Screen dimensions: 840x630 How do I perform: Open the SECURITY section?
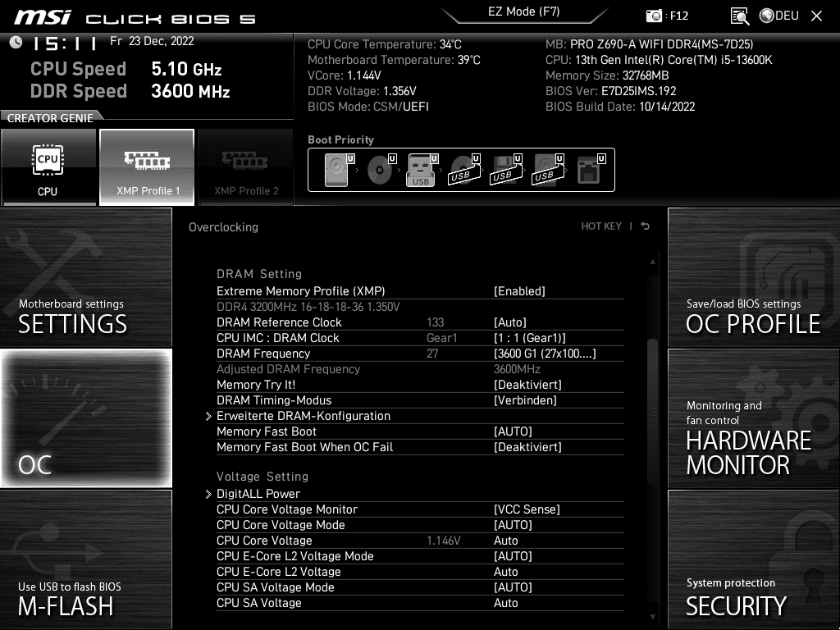pyautogui.click(x=754, y=559)
